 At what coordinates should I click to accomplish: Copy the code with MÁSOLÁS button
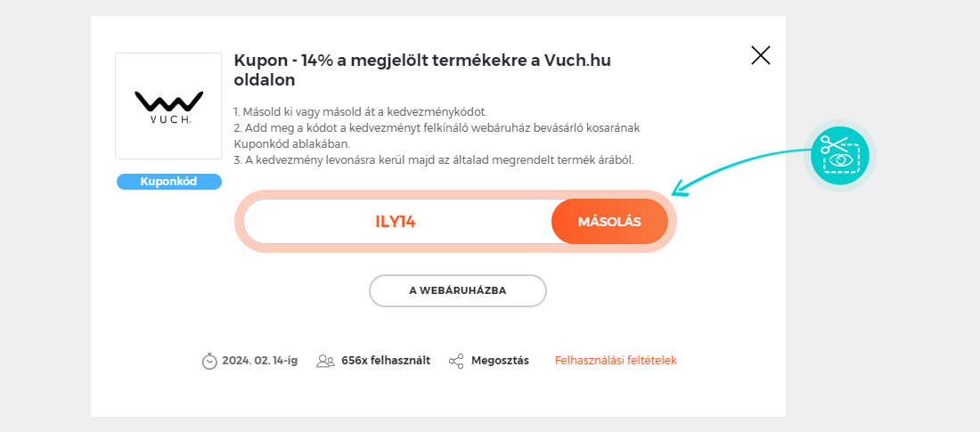tap(609, 222)
